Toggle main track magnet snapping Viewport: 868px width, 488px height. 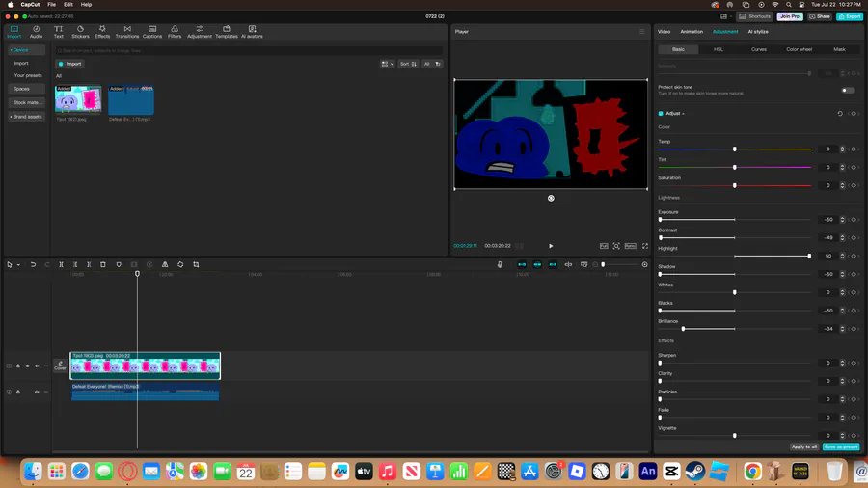tap(522, 264)
